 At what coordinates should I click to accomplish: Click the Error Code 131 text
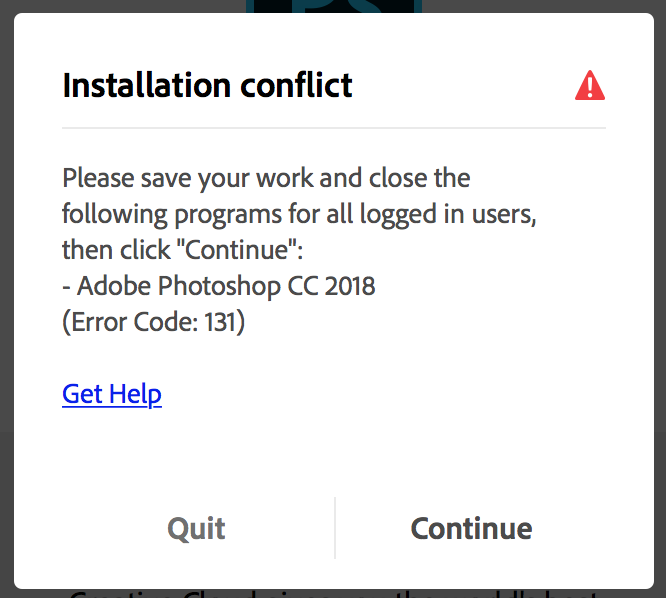(153, 322)
